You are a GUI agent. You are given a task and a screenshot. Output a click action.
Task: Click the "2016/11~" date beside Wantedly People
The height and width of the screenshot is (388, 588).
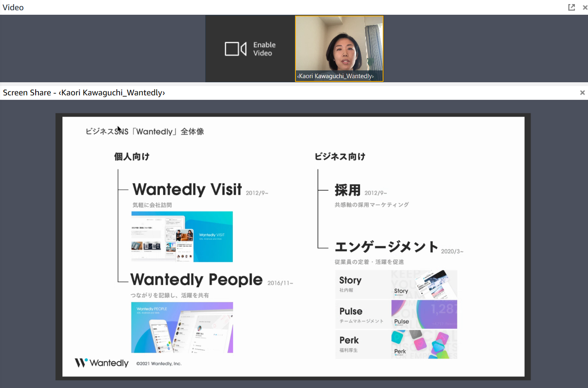280,283
